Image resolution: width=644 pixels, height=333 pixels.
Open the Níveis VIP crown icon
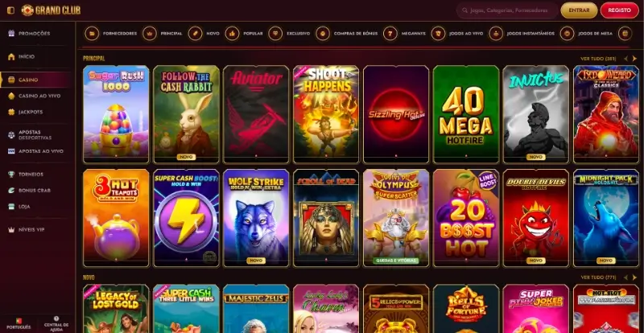click(x=11, y=230)
